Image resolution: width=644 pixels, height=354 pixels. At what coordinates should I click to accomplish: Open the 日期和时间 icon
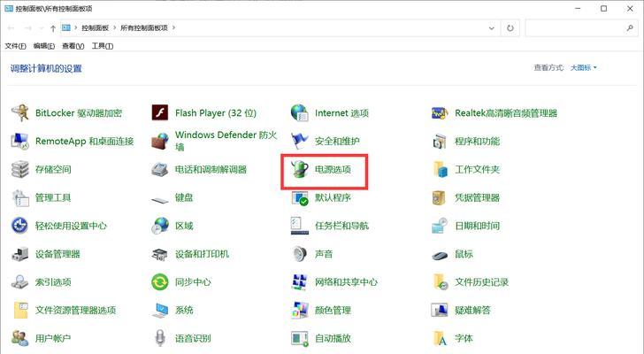[440, 226]
